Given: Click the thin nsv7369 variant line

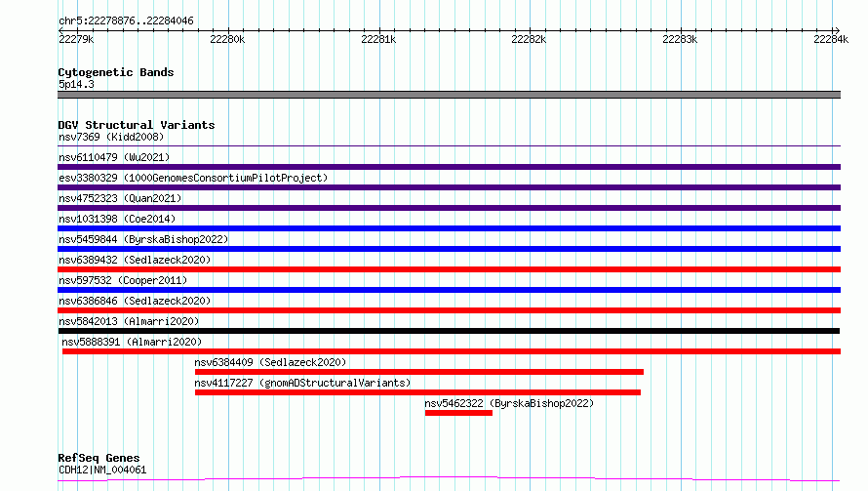Looking at the screenshot, I should coord(449,146).
